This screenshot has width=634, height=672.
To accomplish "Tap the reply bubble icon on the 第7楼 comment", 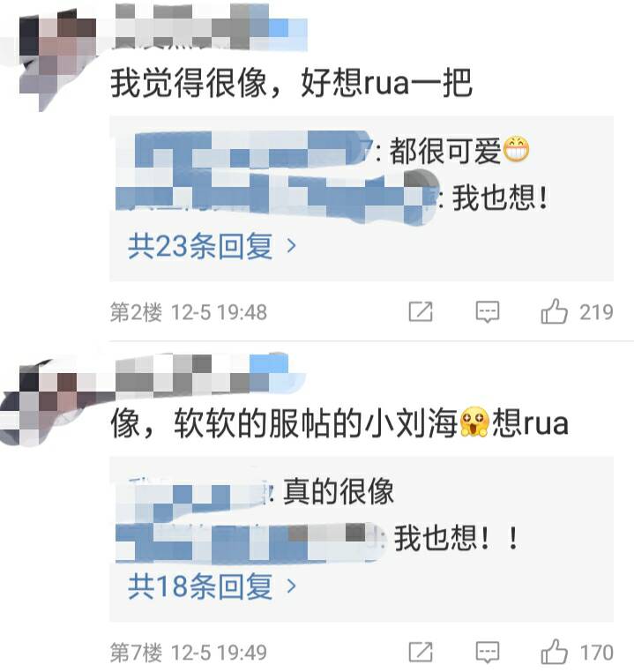I will [x=488, y=652].
